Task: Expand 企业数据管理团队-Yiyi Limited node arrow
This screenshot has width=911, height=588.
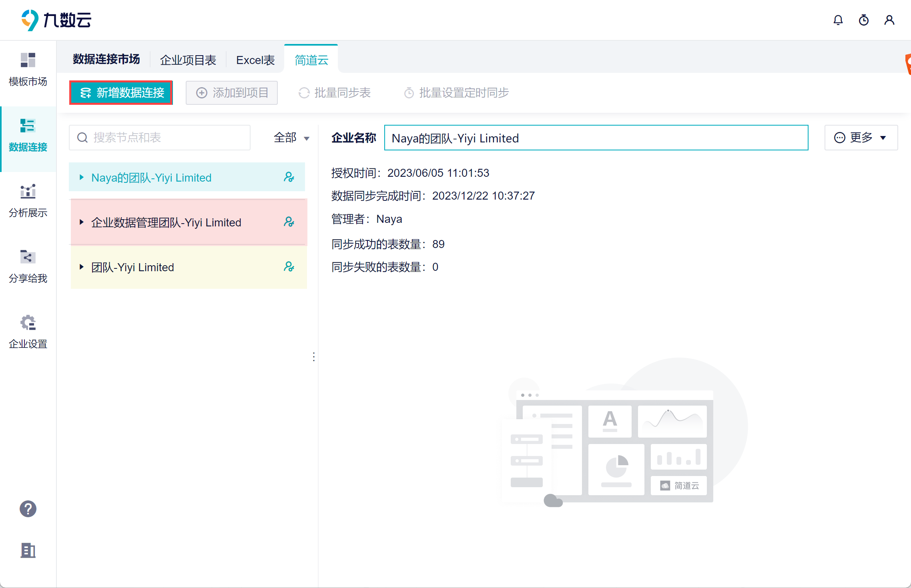Action: pos(82,222)
